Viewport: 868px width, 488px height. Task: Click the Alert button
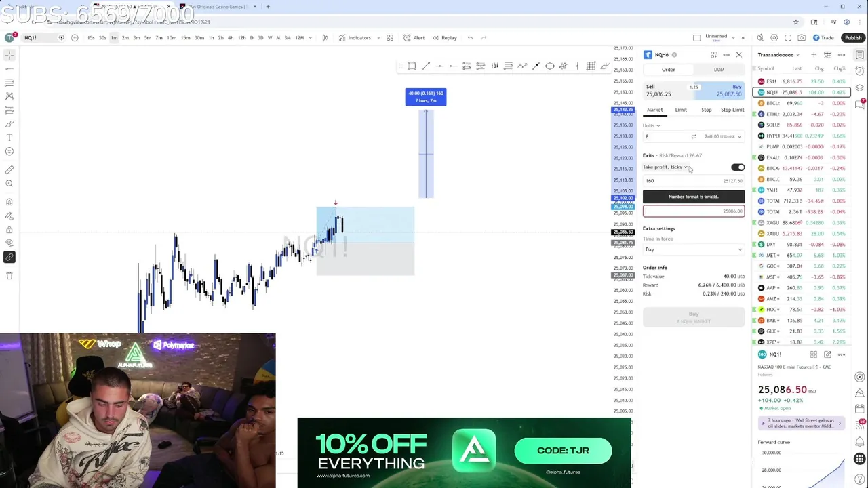[414, 38]
